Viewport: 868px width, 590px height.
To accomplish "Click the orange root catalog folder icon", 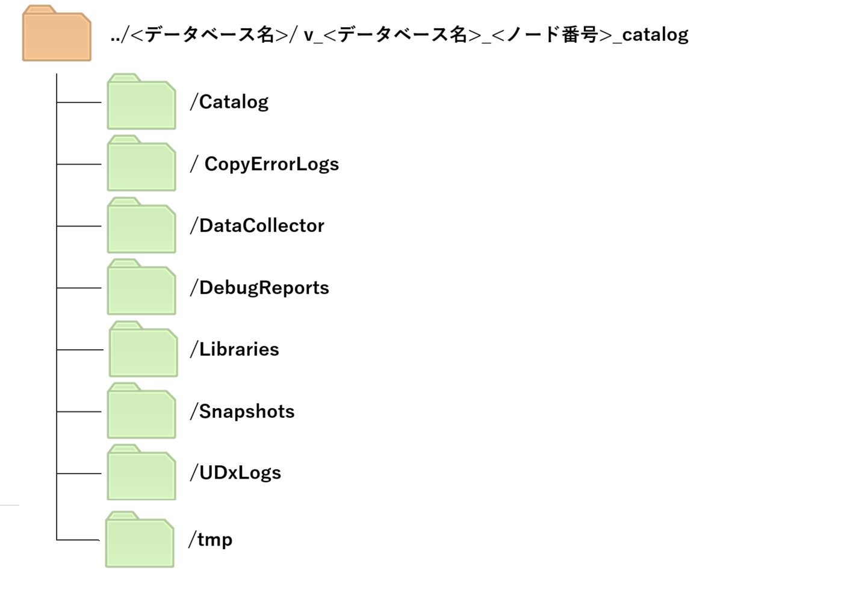I will pos(57,34).
